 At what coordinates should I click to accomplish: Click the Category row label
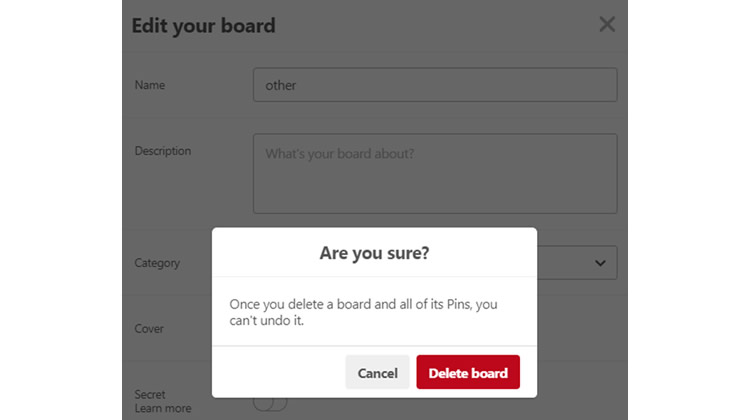157,263
